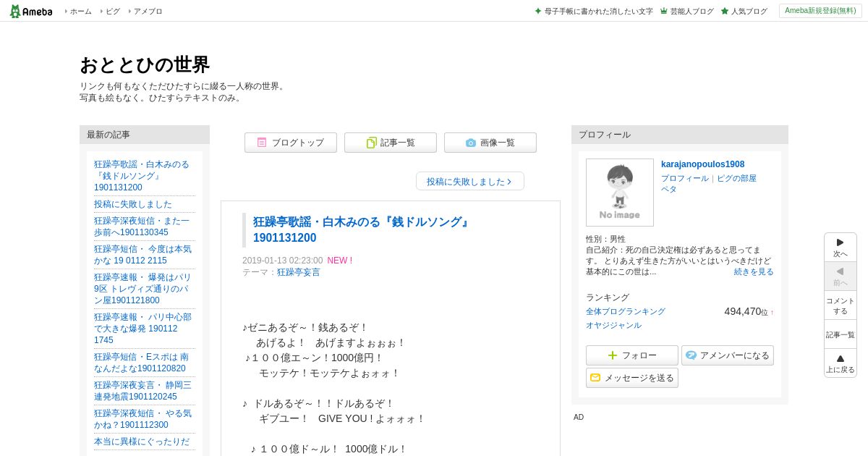The width and height of the screenshot is (868, 456).
Task: Open blog title おととひの世界
Action: pos(145,64)
